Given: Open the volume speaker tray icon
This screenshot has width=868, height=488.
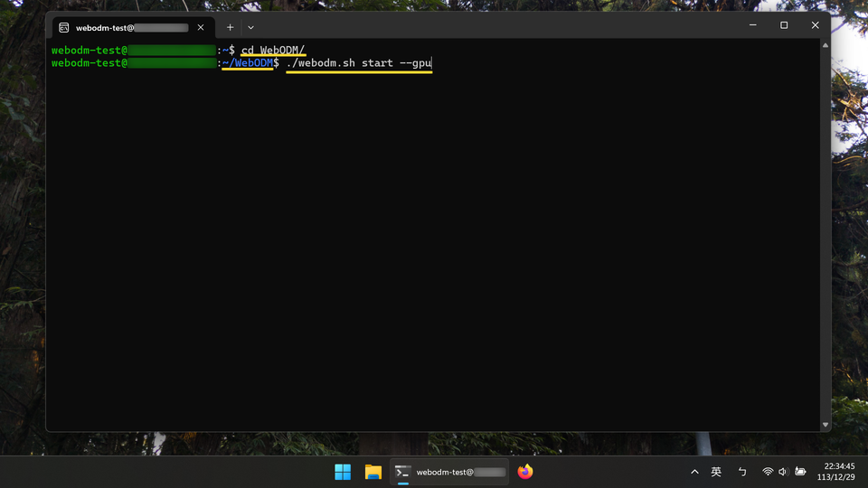Looking at the screenshot, I should point(783,472).
